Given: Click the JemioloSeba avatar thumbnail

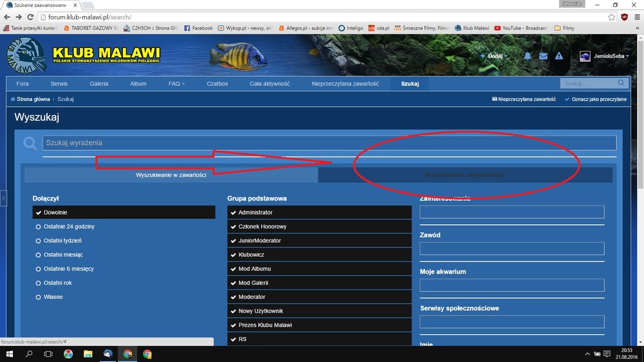Looking at the screenshot, I should tap(585, 56).
